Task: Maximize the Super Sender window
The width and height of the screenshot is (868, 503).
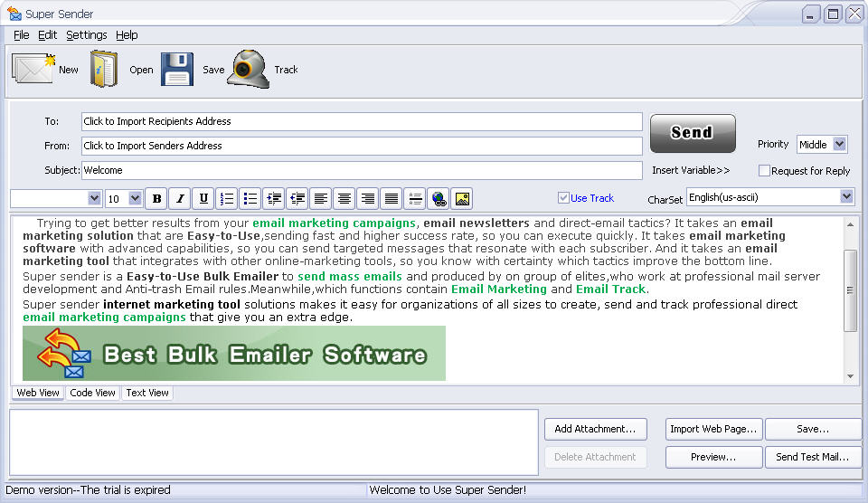Action: click(x=833, y=14)
